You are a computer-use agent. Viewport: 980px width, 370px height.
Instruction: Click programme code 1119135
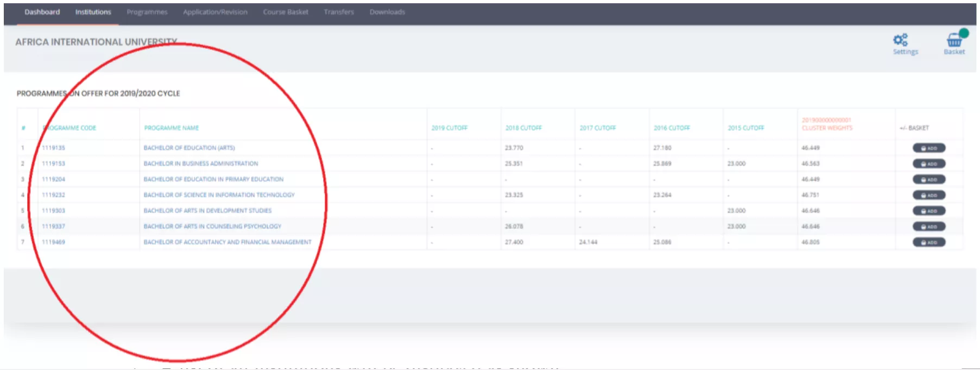54,148
